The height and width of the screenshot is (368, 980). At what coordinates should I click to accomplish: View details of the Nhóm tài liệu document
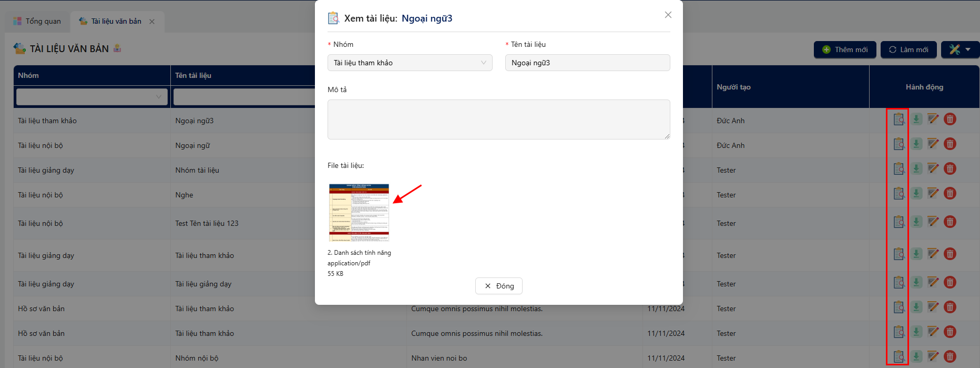[x=899, y=169]
